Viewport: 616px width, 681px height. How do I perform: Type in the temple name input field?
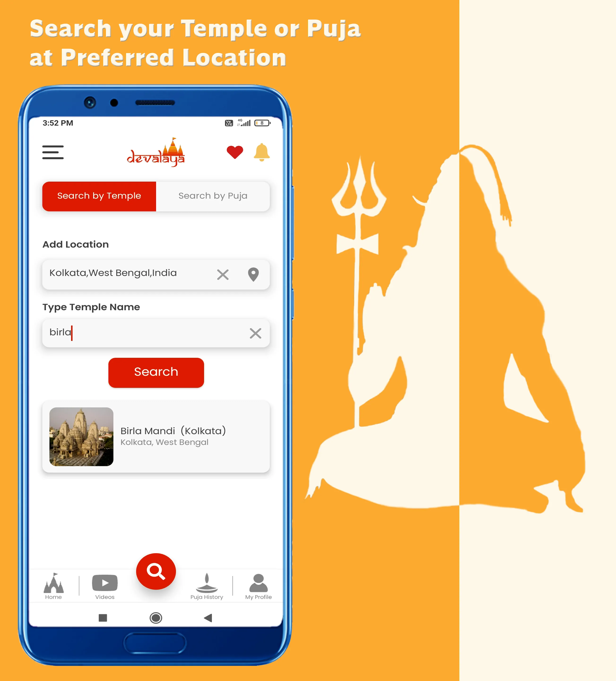[156, 332]
